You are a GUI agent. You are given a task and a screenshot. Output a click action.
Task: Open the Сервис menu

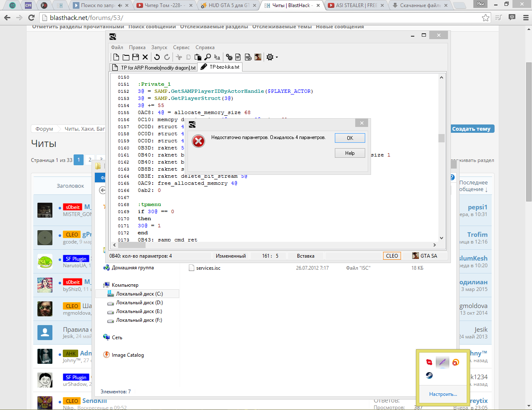coord(181,47)
